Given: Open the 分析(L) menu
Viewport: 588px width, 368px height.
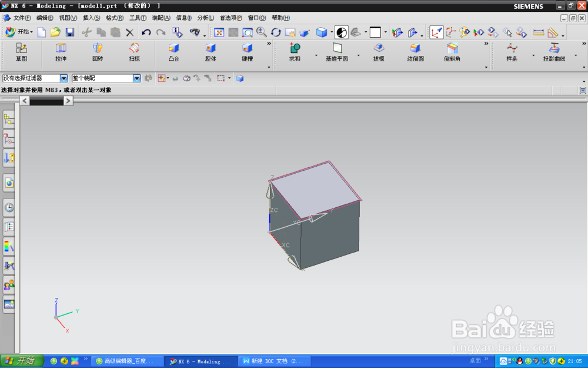Looking at the screenshot, I should 205,18.
